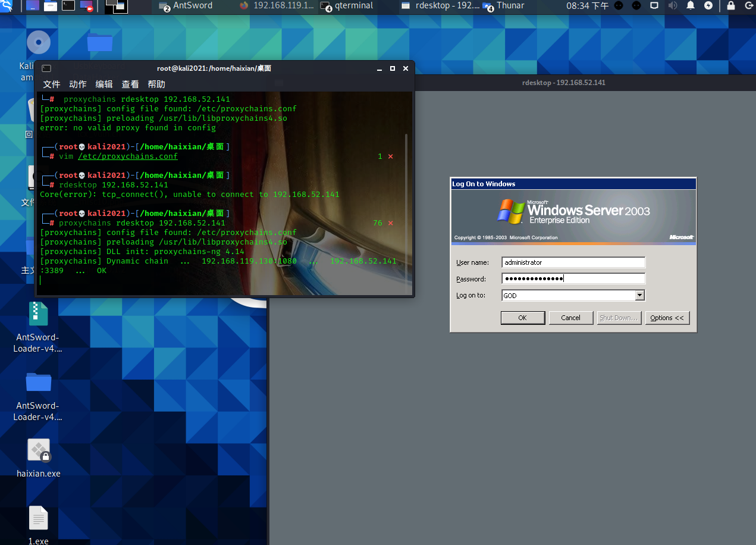Switch to Thunar taskbar window
The image size is (756, 545).
pos(504,6)
